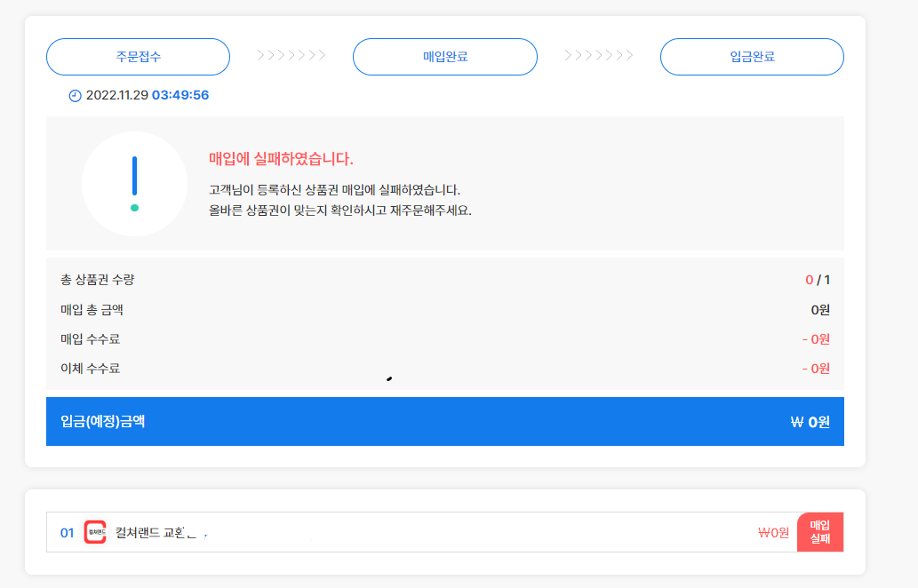Screen dimensions: 918x588
Task: Click the 0 / 1 quantity value
Action: click(818, 280)
